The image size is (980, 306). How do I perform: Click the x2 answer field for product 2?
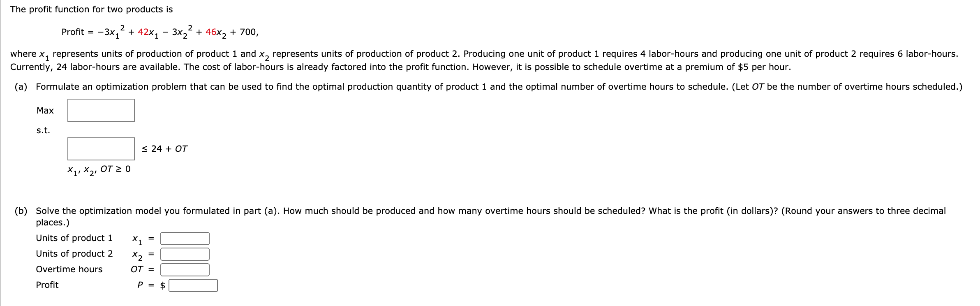(184, 254)
